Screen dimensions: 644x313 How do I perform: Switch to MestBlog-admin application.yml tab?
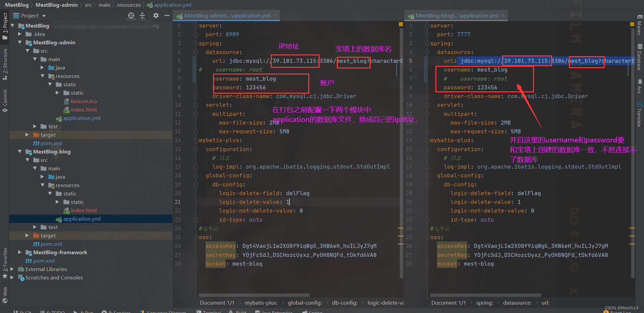click(x=227, y=15)
